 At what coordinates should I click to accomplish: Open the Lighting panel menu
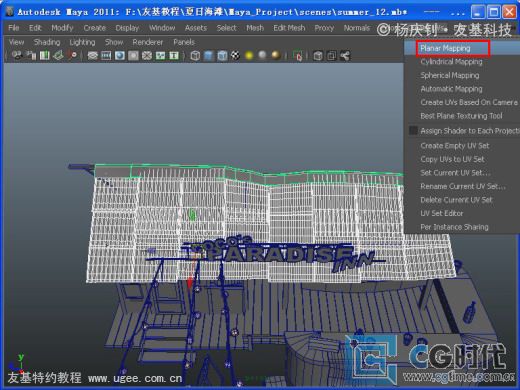coord(82,42)
